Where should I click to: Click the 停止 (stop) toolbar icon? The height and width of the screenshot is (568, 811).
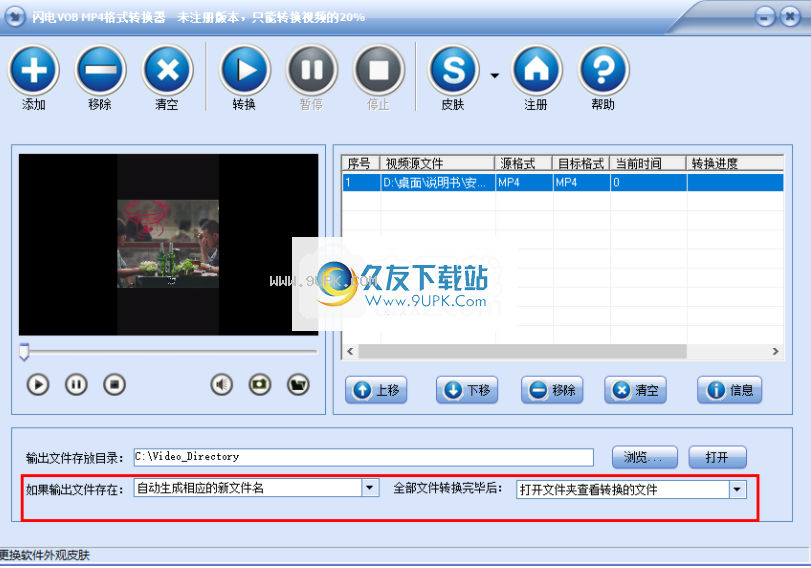pos(379,70)
